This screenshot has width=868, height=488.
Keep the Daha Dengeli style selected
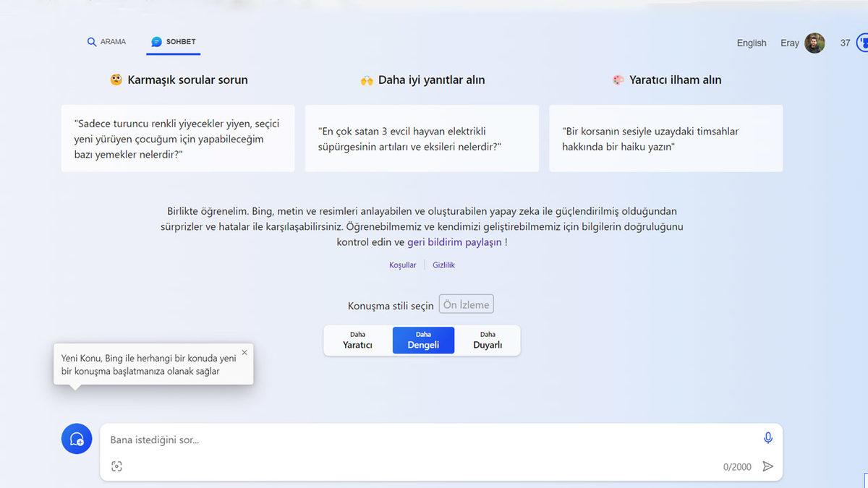(423, 340)
